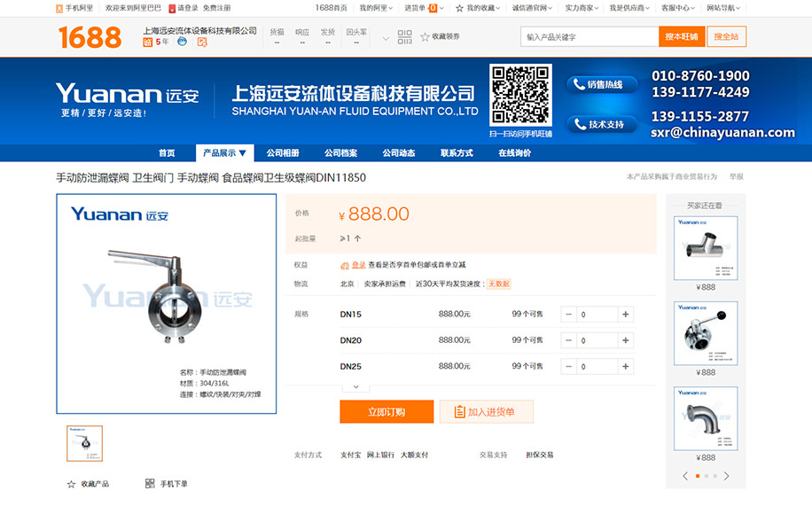812x506 pixels.
Task: Click the 登录 link in 权益 row
Action: 358,265
